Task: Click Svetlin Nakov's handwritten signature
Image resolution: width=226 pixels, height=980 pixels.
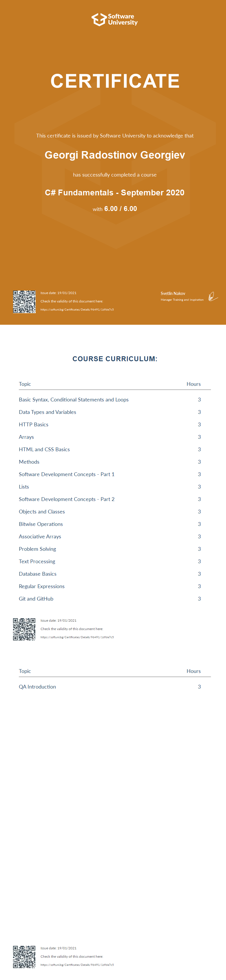Action: coord(213,296)
